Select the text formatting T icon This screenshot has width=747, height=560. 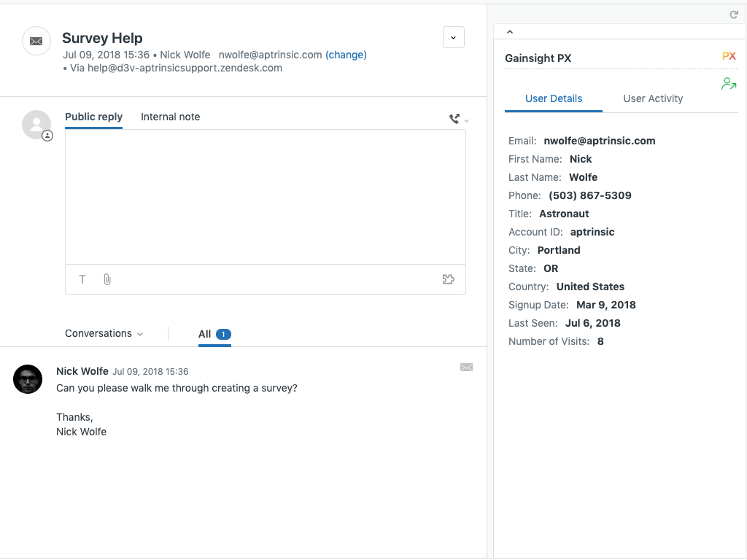coord(82,279)
